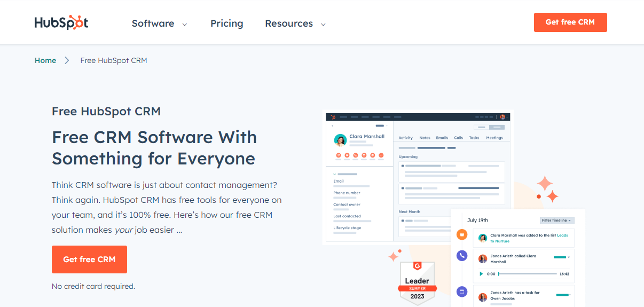Select the Tasks tab
644x307 pixels.
[x=474, y=138]
